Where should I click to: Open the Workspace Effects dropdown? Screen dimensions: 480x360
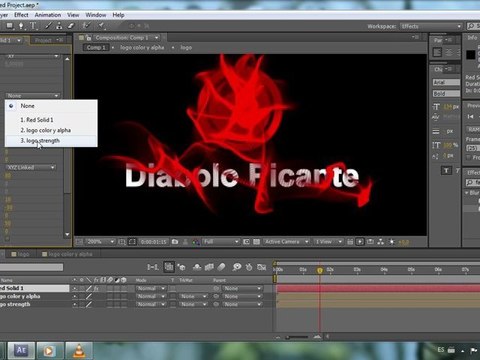click(431, 26)
